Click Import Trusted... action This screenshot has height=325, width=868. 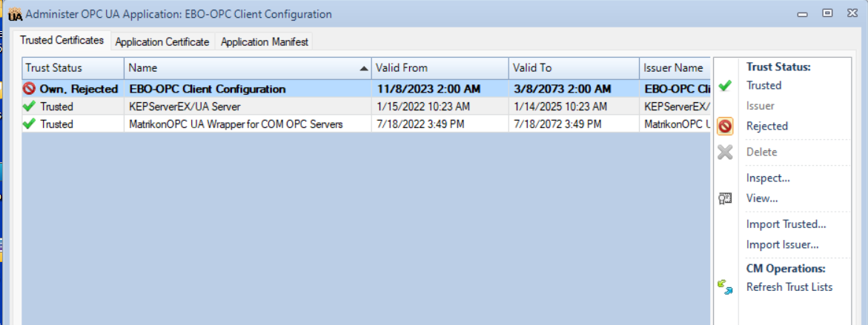786,224
